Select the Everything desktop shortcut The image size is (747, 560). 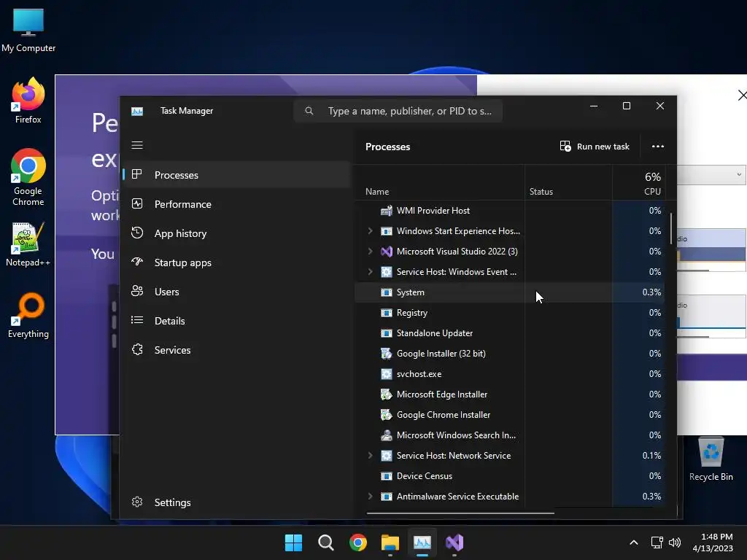pos(28,316)
